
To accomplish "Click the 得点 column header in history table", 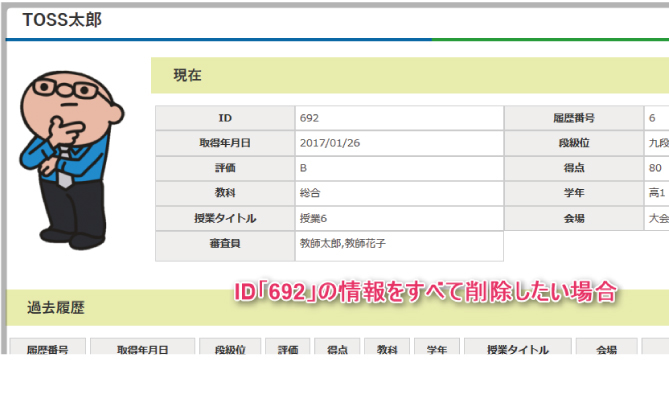I will pos(337,347).
